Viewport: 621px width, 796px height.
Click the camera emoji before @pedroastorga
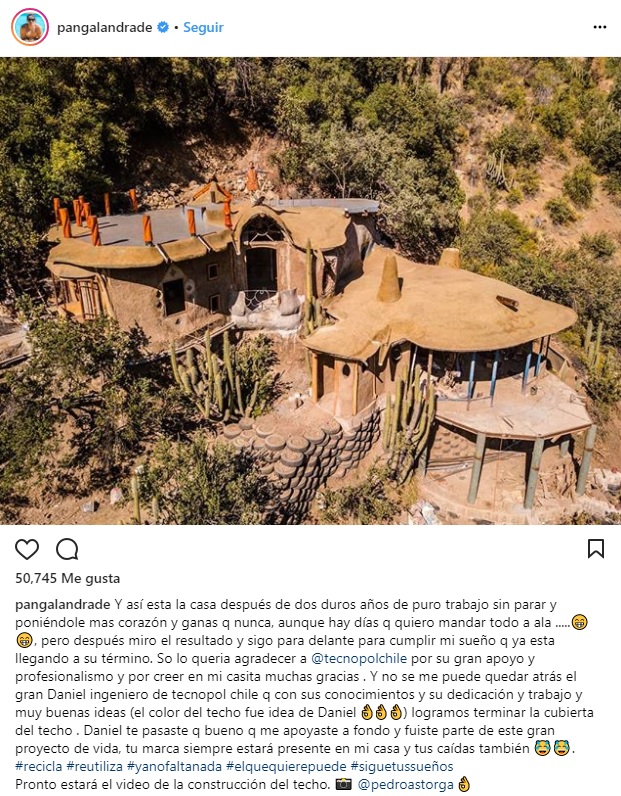point(344,784)
